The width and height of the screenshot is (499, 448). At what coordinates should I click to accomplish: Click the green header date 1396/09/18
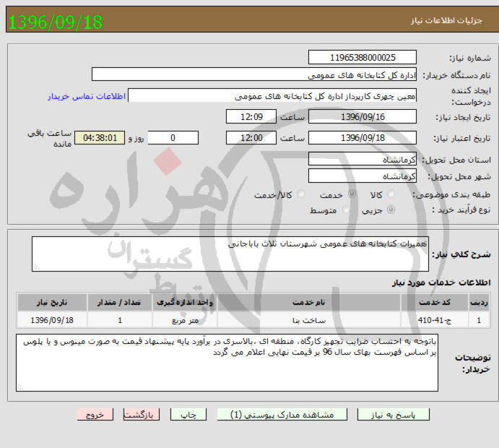click(x=56, y=22)
